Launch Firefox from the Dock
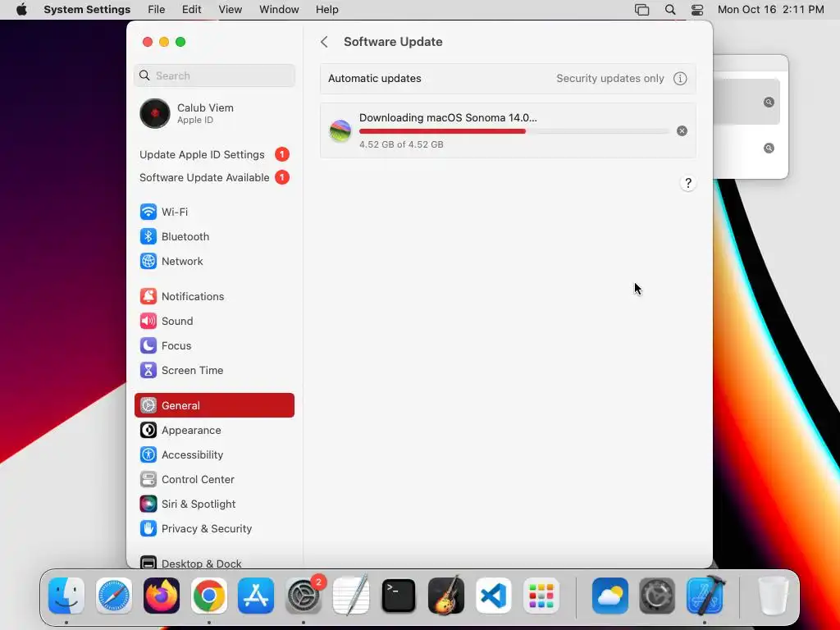 click(x=162, y=596)
